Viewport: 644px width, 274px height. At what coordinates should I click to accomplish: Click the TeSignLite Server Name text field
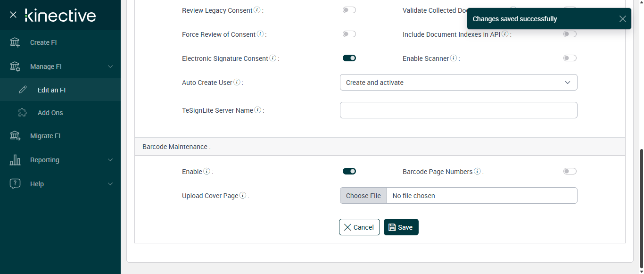coord(458,110)
